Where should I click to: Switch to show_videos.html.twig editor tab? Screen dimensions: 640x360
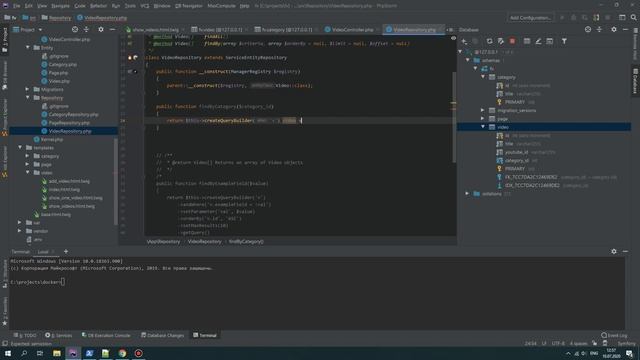click(155, 29)
